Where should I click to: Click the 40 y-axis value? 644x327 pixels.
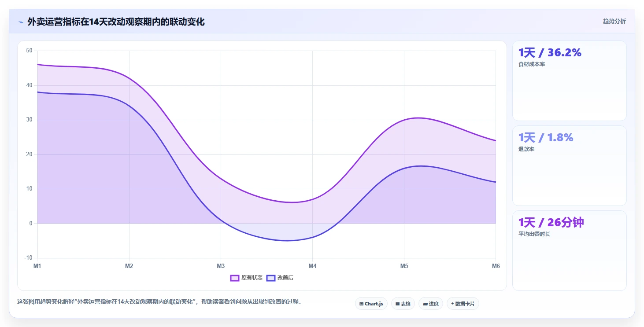30,85
